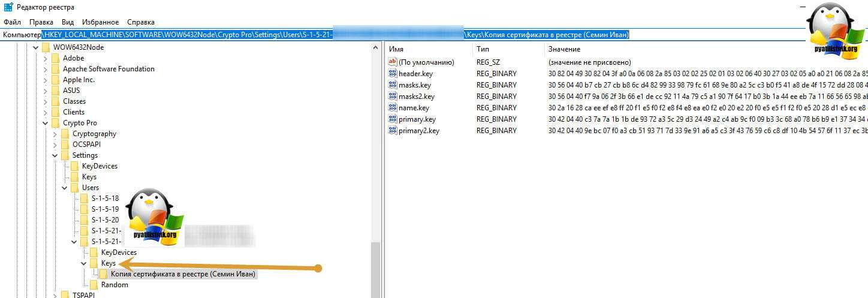This screenshot has height=298, width=868.
Task: Expand the Apple Inc. tree node
Action: (x=45, y=80)
